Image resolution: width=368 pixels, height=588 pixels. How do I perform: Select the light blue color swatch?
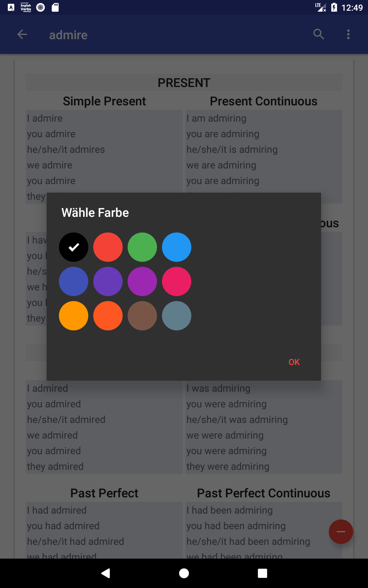pyautogui.click(x=177, y=247)
